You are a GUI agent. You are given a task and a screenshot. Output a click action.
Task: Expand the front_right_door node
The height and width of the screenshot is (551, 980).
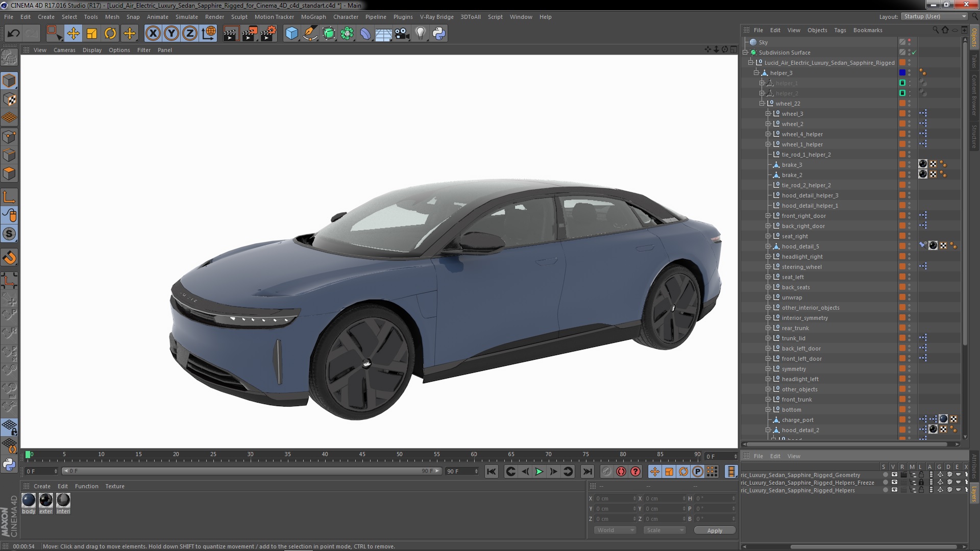[768, 216]
